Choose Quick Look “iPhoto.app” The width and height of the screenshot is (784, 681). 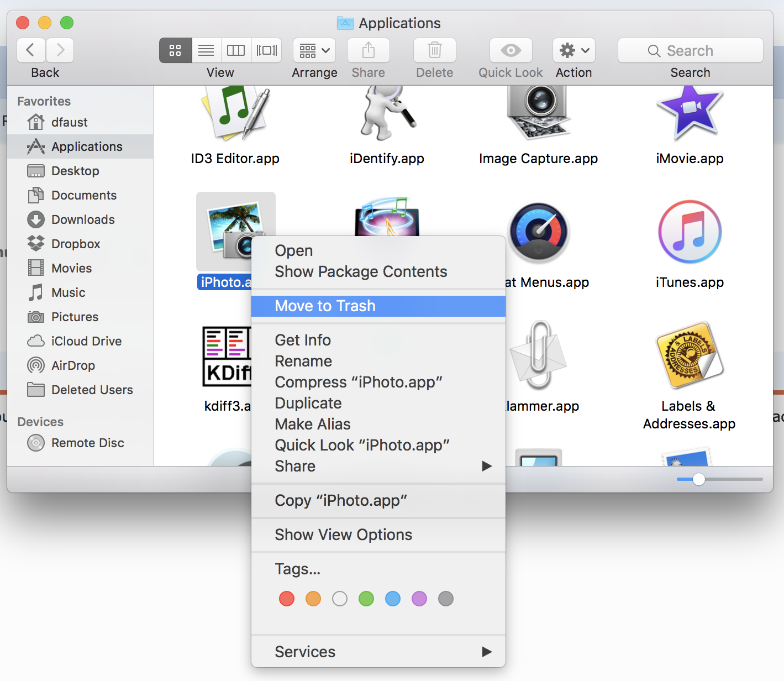tap(378, 445)
